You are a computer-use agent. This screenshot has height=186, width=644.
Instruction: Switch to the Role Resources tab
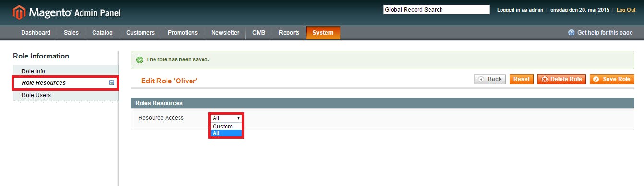point(65,83)
